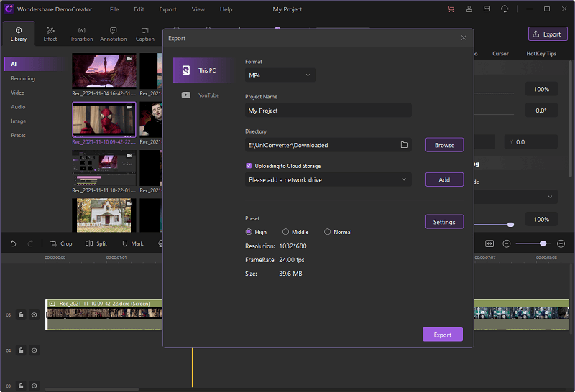
Task: Click the Split tool in timeline toolbar
Action: pos(96,243)
